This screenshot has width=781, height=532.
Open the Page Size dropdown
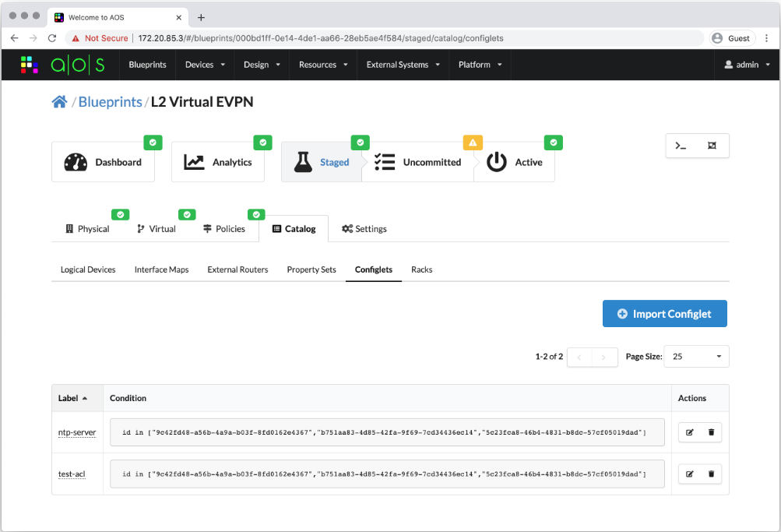point(696,356)
